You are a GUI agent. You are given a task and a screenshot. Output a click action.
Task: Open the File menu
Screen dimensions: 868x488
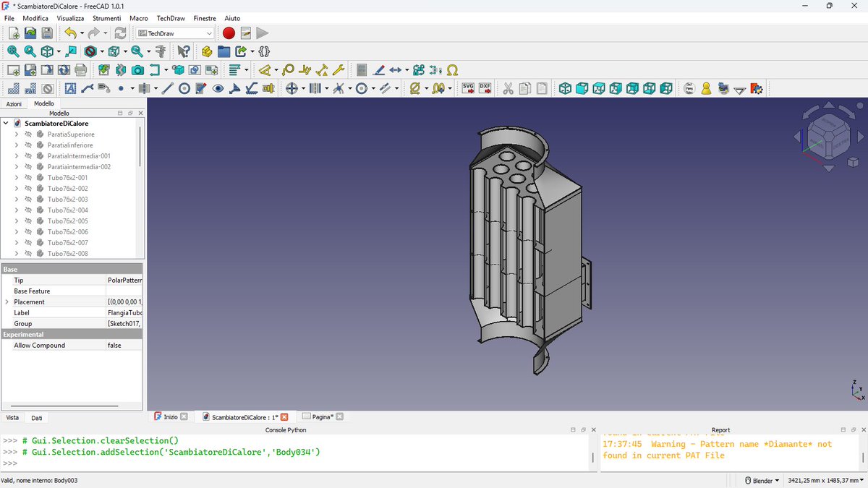(9, 17)
